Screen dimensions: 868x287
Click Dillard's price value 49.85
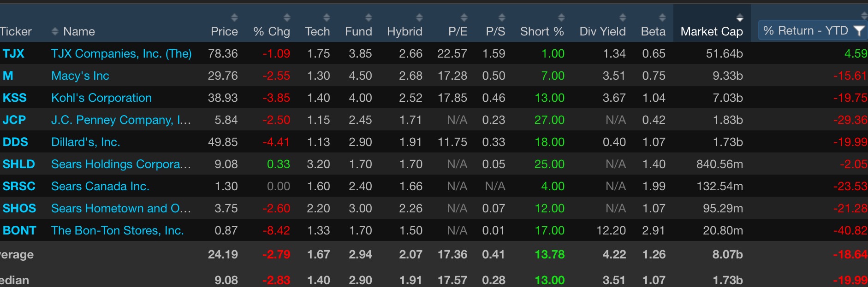pyautogui.click(x=223, y=142)
